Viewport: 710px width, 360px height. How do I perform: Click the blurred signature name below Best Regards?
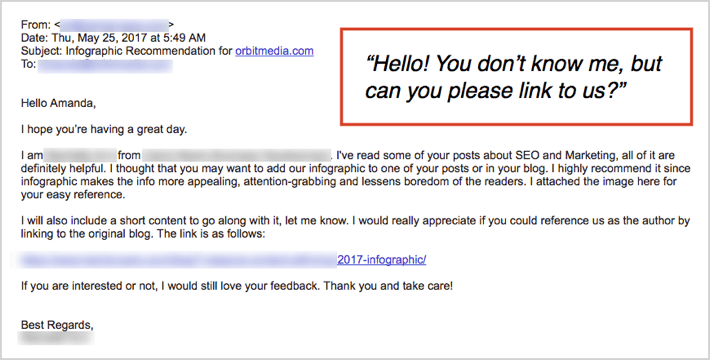coord(56,338)
